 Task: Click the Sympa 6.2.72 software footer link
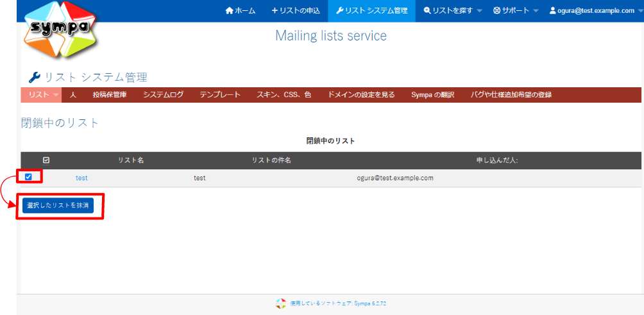338,304
